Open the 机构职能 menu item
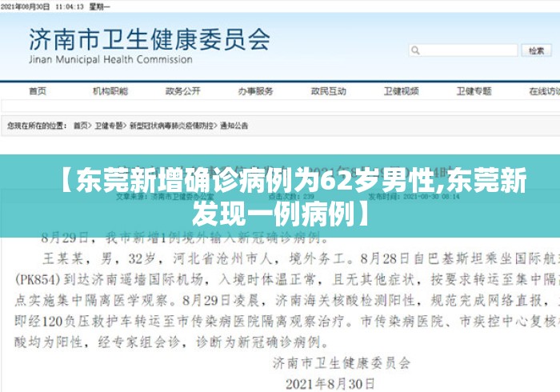Screen dimensions: 560x392 110,91
